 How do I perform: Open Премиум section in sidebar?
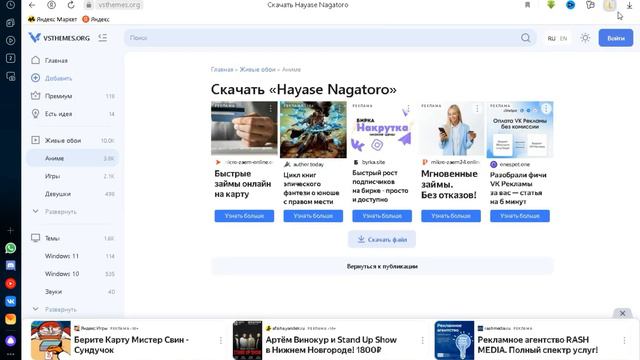[73, 96]
